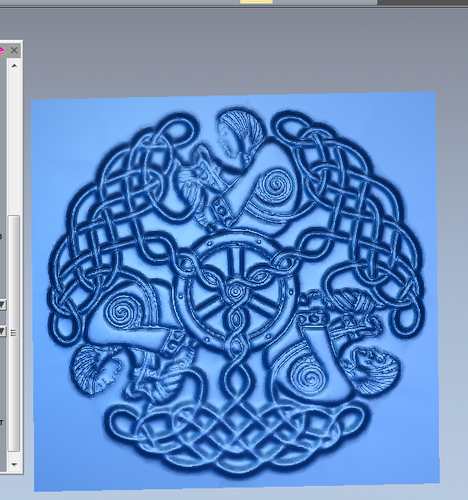Click the panel scrollbar's down arrow
The image size is (468, 500).
(x=14, y=464)
